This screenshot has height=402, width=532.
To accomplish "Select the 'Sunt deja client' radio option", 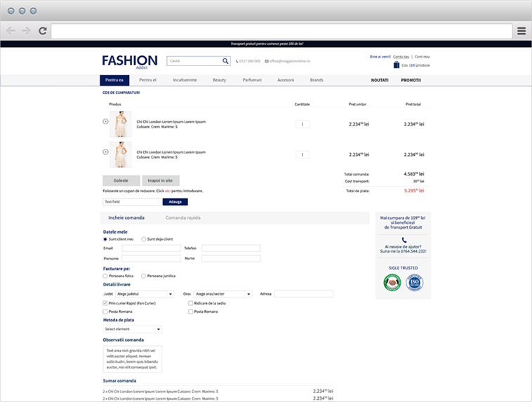I will click(x=144, y=239).
